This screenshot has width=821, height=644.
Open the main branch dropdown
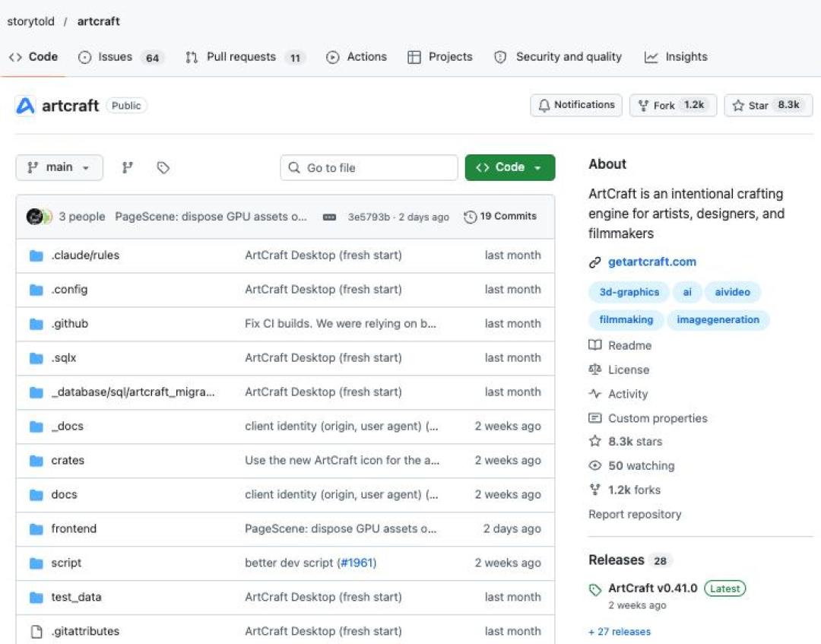click(59, 167)
